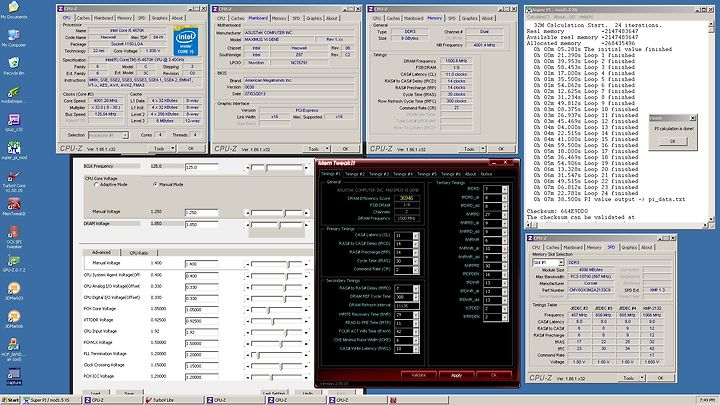Viewport: 720px width, 405px height.
Task: Launch the GPU-Z desktop shortcut
Action: [x=13, y=263]
